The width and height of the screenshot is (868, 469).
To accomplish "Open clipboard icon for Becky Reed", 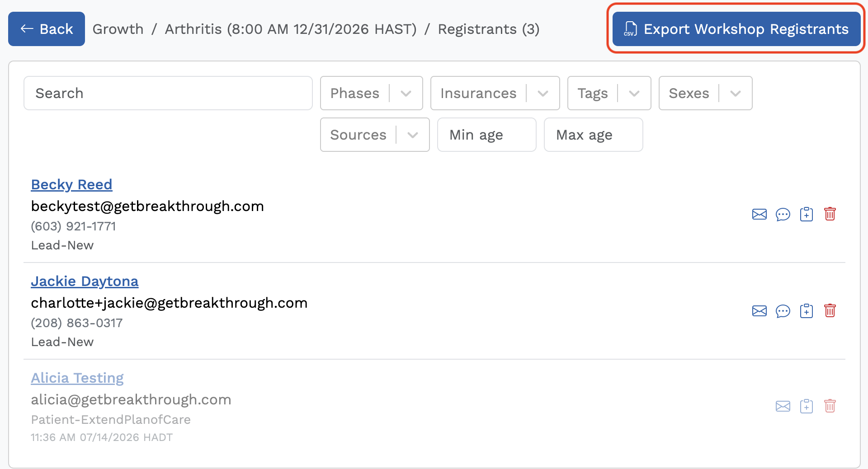I will coord(807,214).
